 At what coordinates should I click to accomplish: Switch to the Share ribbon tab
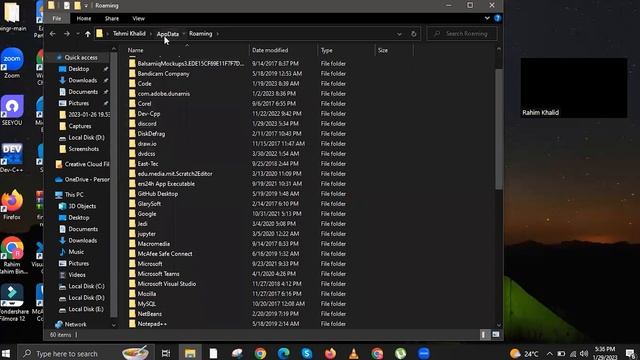(x=111, y=18)
